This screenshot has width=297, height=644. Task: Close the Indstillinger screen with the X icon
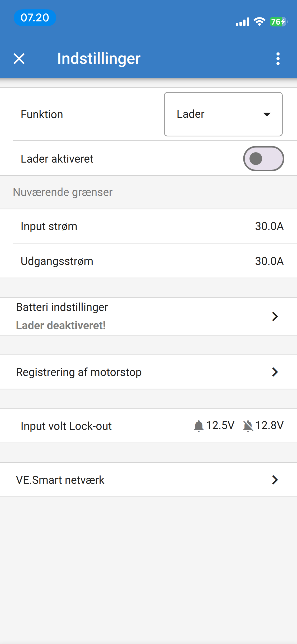coord(19,59)
